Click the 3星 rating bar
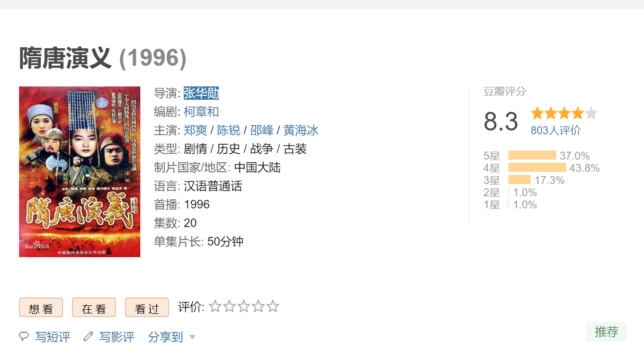Screen dimensions: 644x359 coord(520,180)
